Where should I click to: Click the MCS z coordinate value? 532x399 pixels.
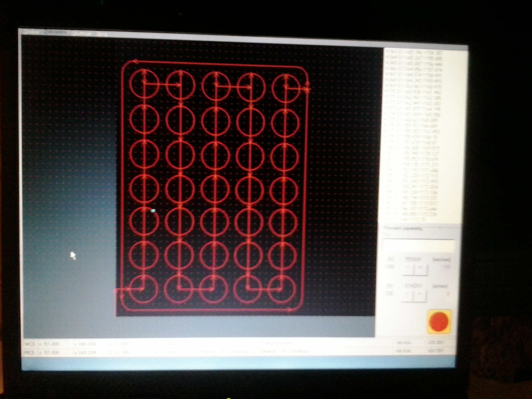pyautogui.click(x=122, y=352)
